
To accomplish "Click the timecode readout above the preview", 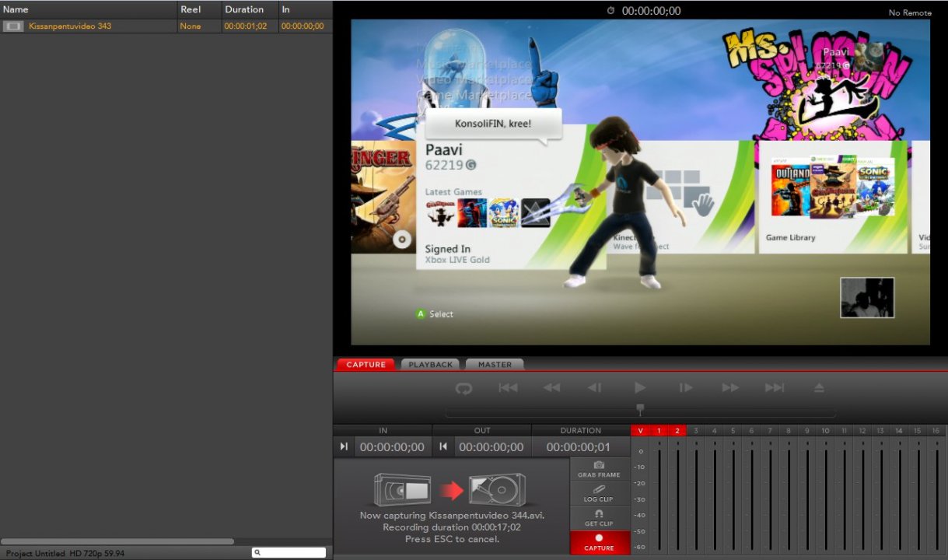I will [x=651, y=11].
